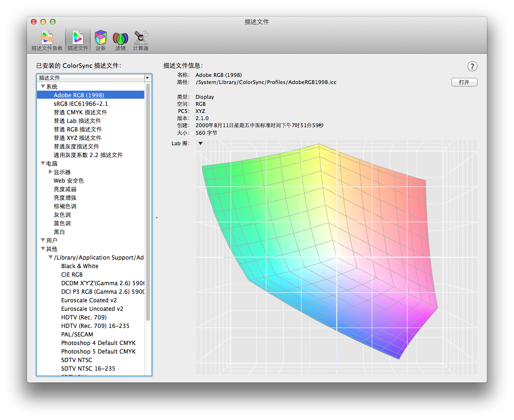Expand the 显示器 item
The height and width of the screenshot is (420, 514).
point(51,172)
